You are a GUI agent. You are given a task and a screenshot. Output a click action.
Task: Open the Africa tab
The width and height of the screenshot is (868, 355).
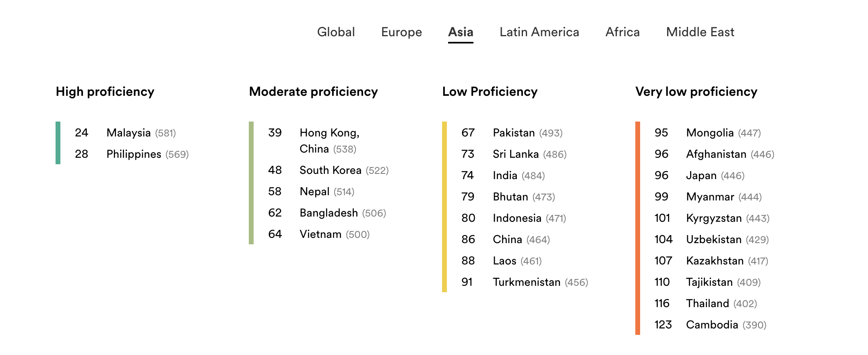click(622, 32)
